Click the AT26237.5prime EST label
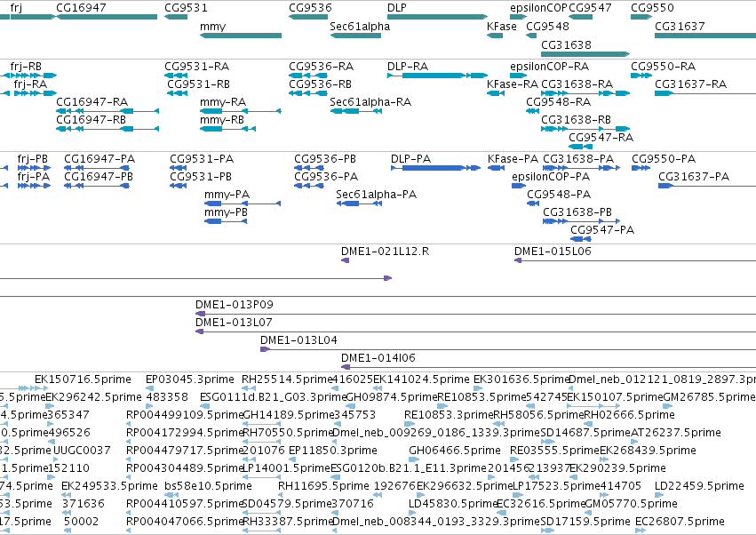 tap(676, 433)
